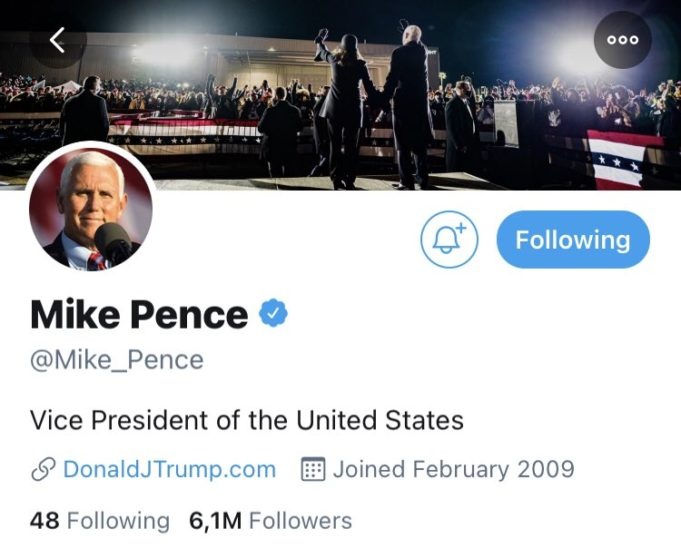The image size is (681, 548).
Task: Show the 6,1M Followers list
Action: [270, 521]
